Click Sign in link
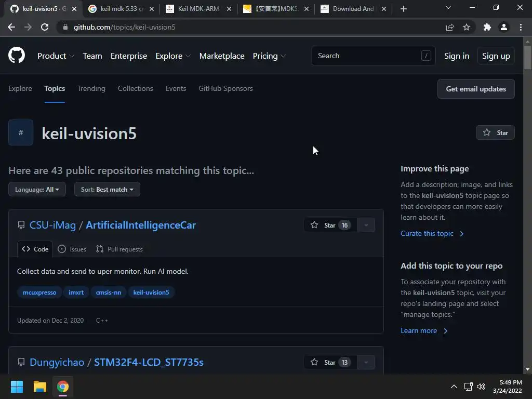This screenshot has height=399, width=532. pyautogui.click(x=457, y=56)
